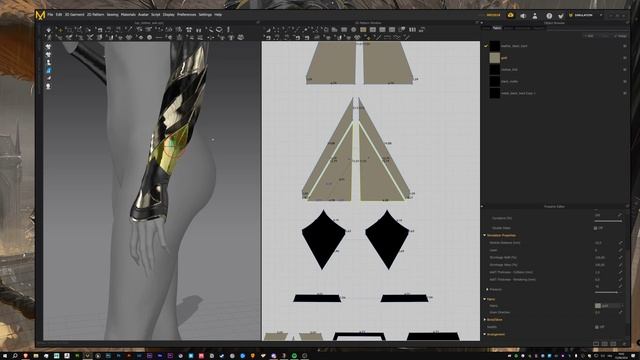Open the Windows Start button on the taskbar
Screen dimensions: 640x360
4,356
